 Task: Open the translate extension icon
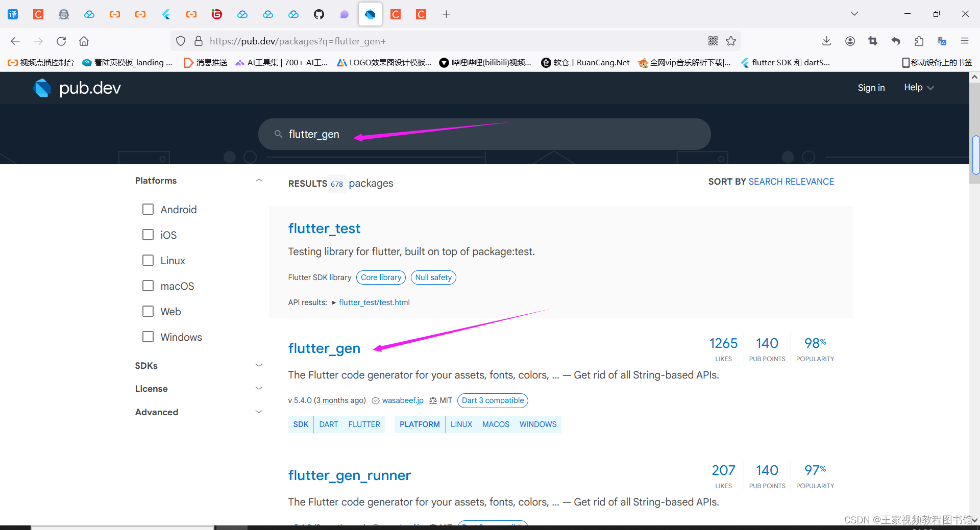942,41
